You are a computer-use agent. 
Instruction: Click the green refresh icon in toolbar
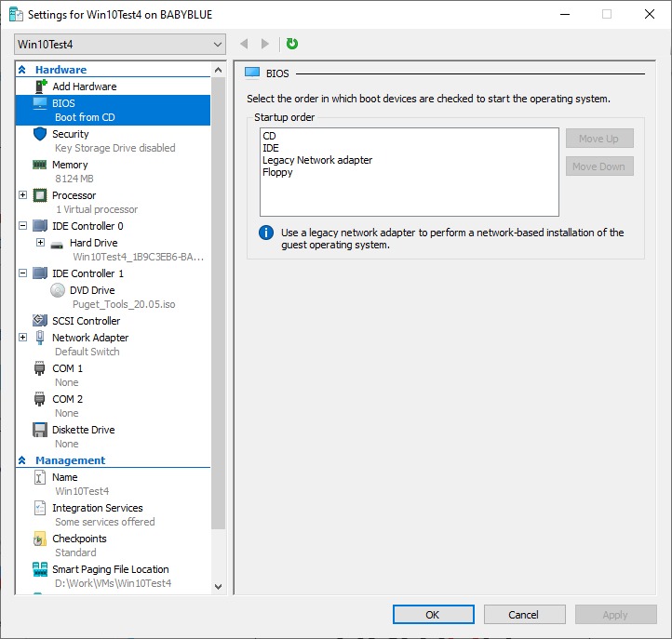pyautogui.click(x=292, y=44)
